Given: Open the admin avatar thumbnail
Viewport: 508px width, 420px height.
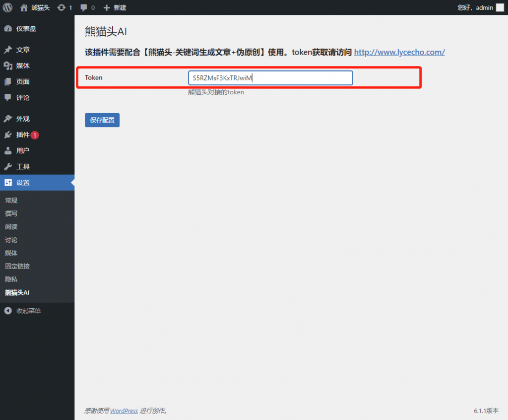Looking at the screenshot, I should [500, 7].
